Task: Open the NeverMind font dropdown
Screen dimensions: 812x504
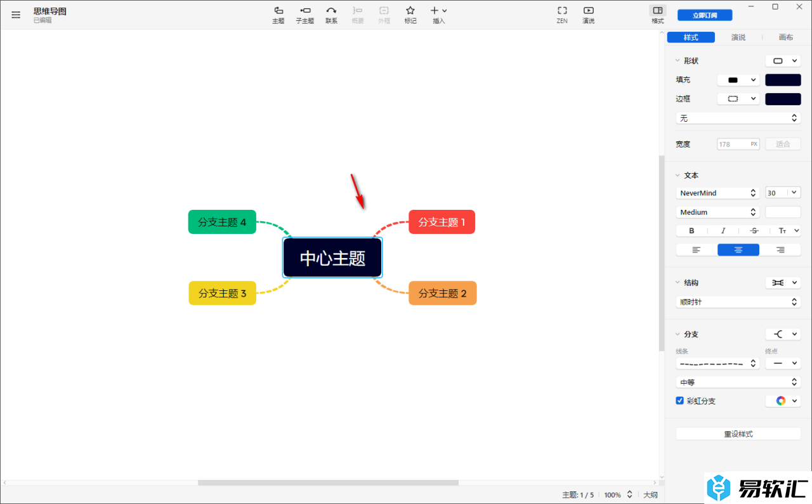Action: pos(717,193)
